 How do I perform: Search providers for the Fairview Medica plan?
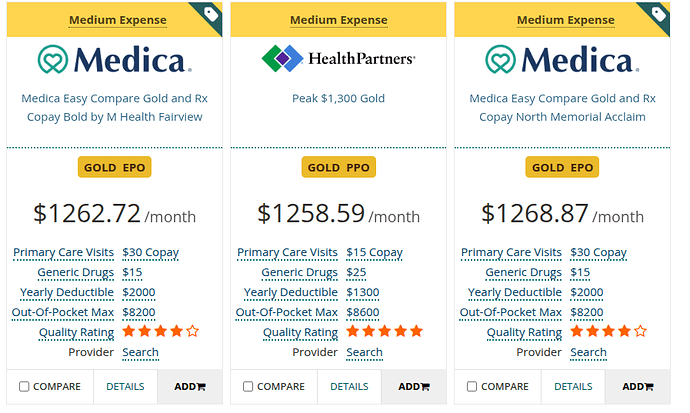[140, 352]
